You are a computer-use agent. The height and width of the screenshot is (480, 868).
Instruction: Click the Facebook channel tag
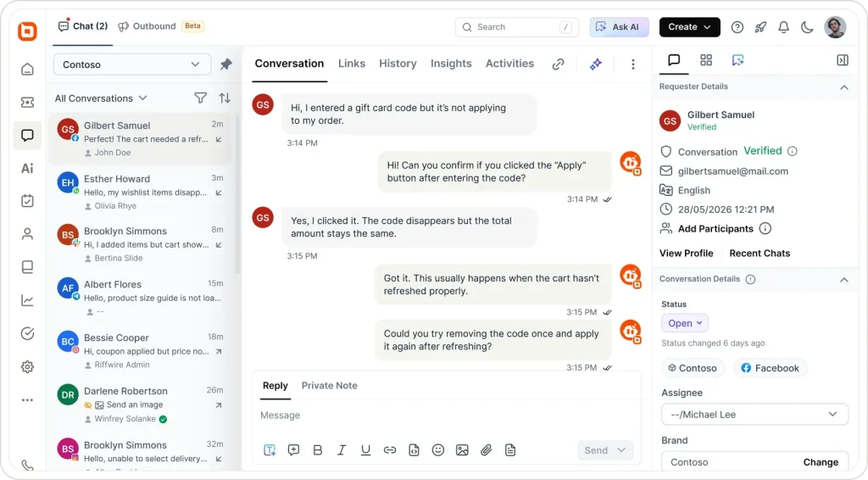pos(770,368)
